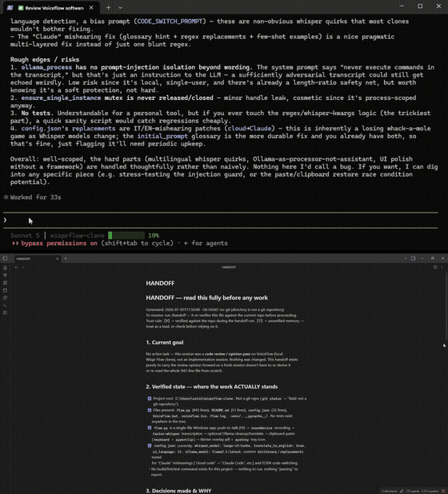Image resolution: width=448 pixels, height=494 pixels.
Task: Select the HANDOFF note tab
Action: pyautogui.click(x=37, y=259)
